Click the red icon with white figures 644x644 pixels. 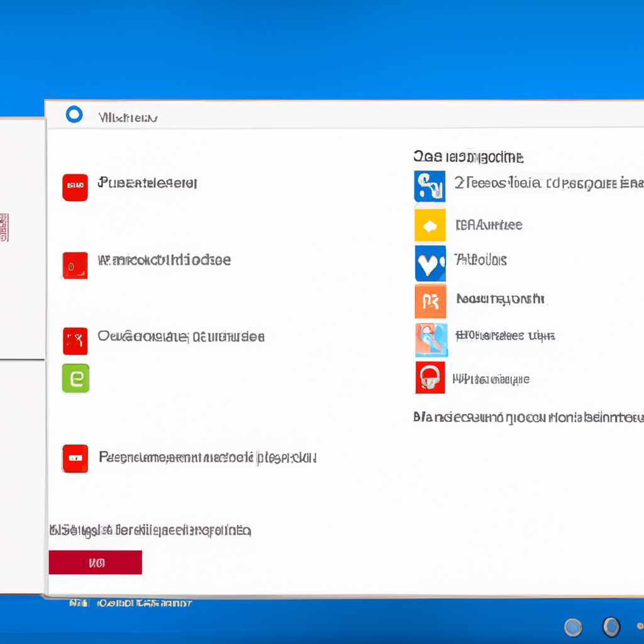pyautogui.click(x=75, y=341)
